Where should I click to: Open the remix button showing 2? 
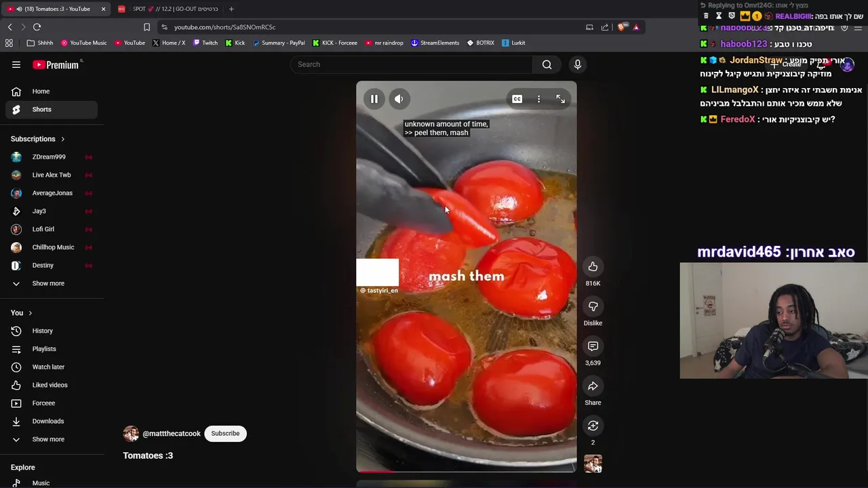[593, 426]
